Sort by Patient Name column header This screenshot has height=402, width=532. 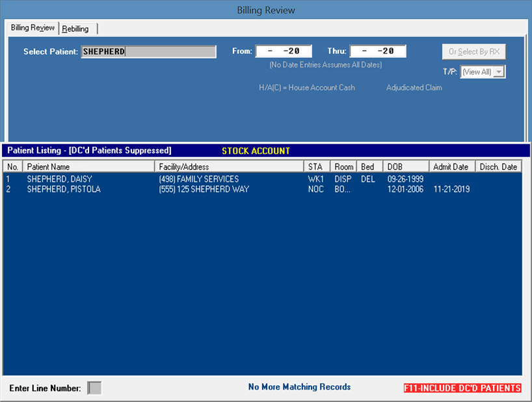(x=89, y=167)
